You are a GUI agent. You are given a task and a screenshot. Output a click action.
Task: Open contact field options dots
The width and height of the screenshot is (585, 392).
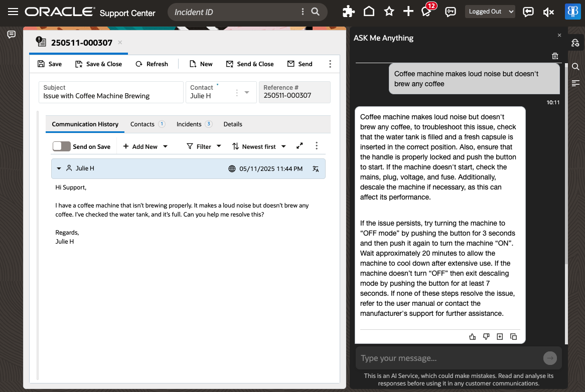tap(236, 92)
